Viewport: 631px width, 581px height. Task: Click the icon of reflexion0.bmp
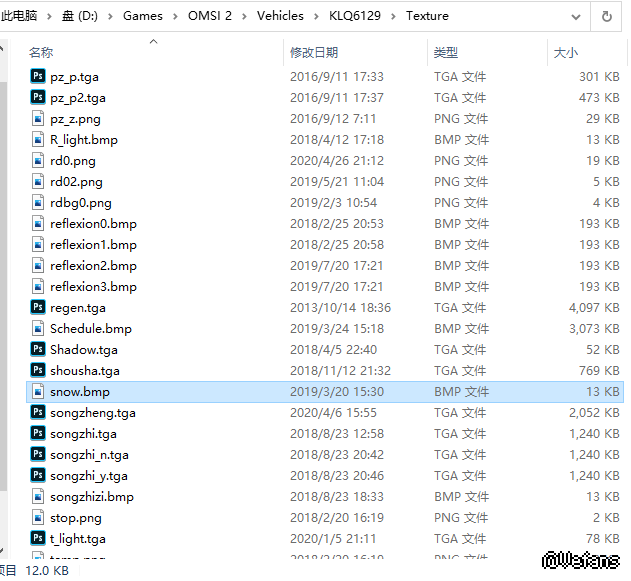[38, 223]
